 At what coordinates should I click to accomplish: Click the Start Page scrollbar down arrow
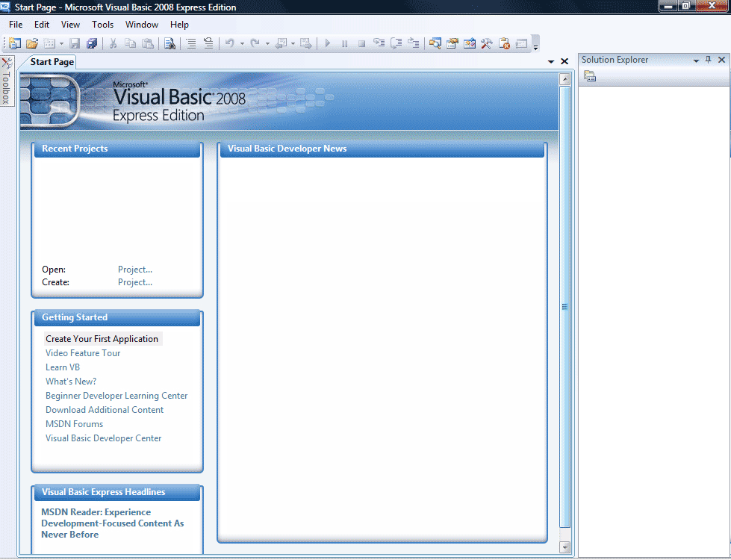point(564,547)
